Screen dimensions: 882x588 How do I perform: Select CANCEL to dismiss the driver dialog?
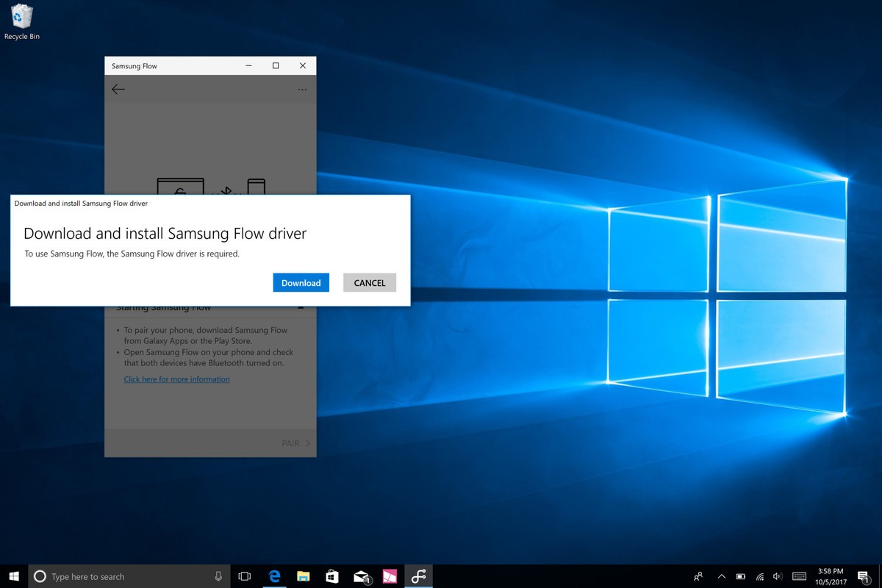coord(369,282)
